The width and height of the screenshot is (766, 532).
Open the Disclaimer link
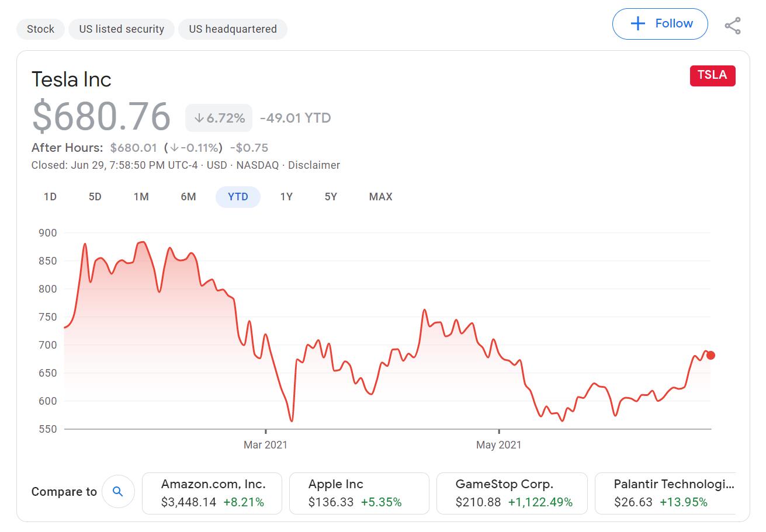click(x=314, y=165)
